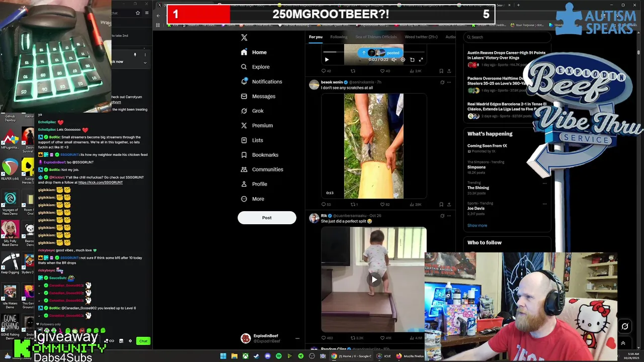Open Messages in the X sidebar

pyautogui.click(x=258, y=96)
